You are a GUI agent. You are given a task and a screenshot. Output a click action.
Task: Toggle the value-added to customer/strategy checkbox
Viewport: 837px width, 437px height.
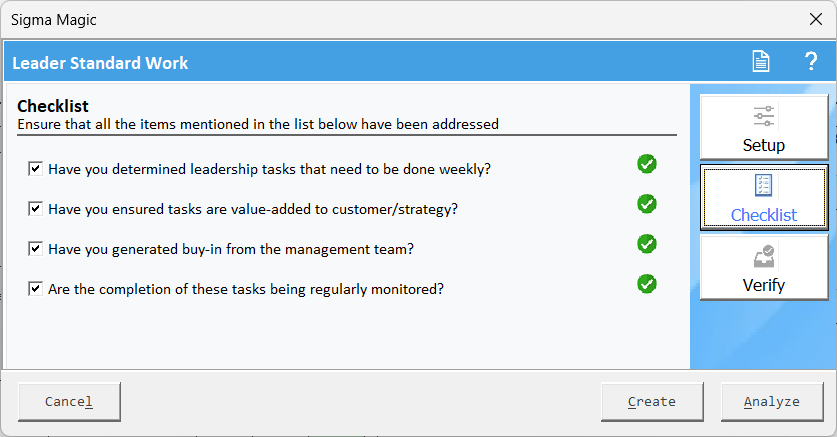tap(35, 209)
